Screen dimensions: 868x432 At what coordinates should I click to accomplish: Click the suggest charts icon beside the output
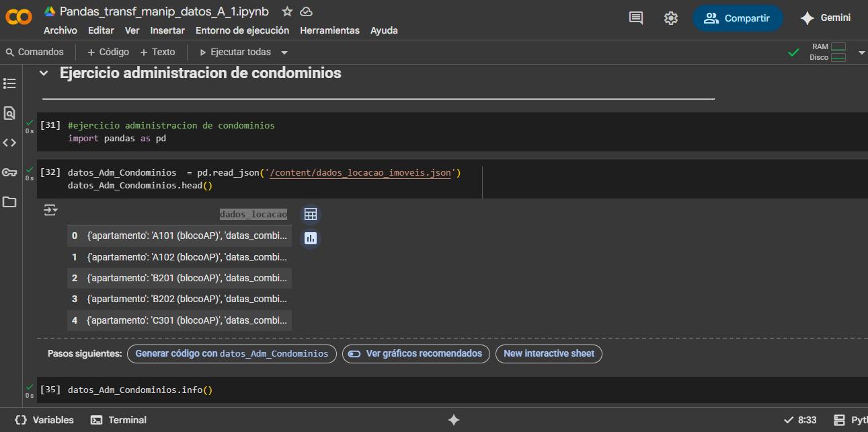tap(311, 238)
